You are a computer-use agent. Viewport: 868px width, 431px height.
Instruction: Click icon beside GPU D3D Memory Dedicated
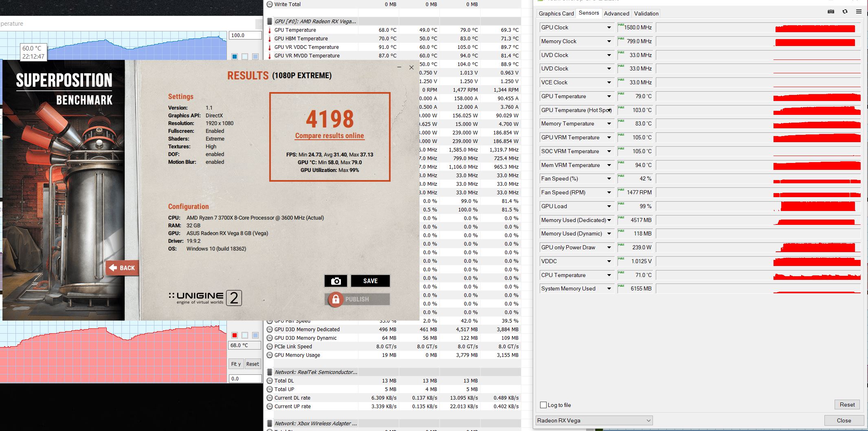click(x=270, y=330)
